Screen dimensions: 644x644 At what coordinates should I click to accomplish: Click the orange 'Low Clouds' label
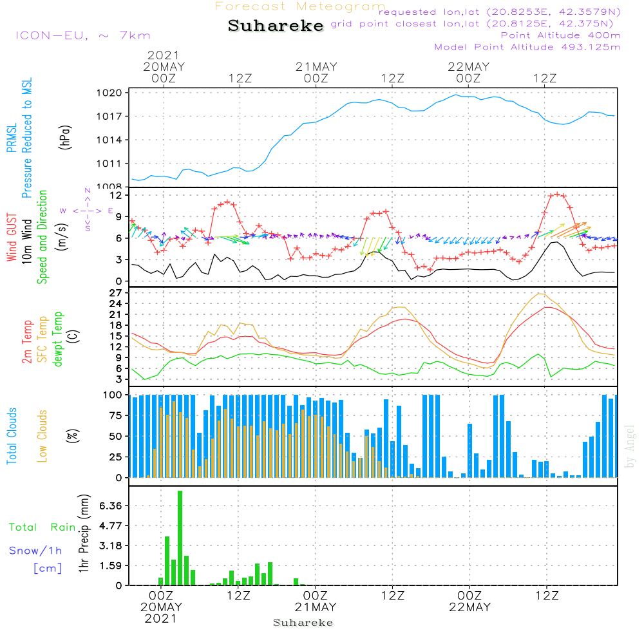42,436
